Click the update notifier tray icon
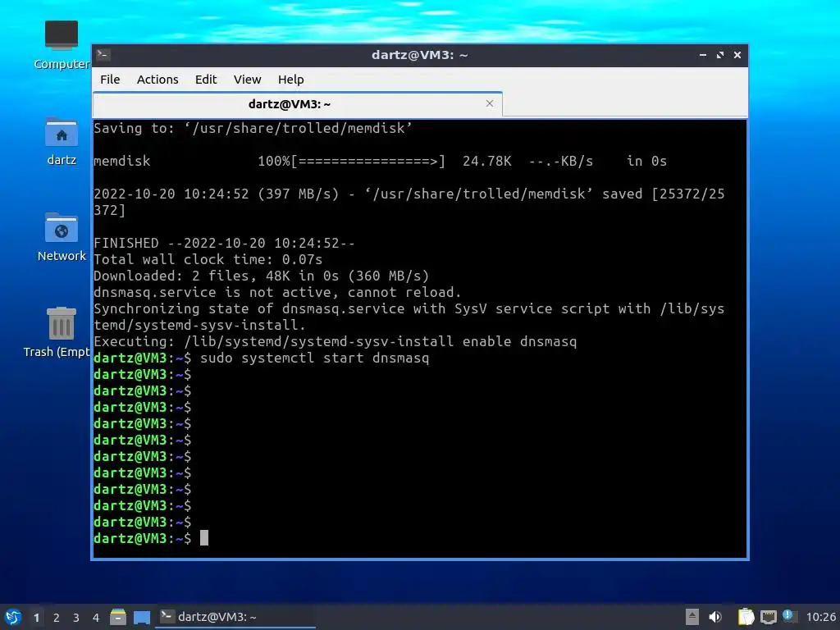 (789, 616)
